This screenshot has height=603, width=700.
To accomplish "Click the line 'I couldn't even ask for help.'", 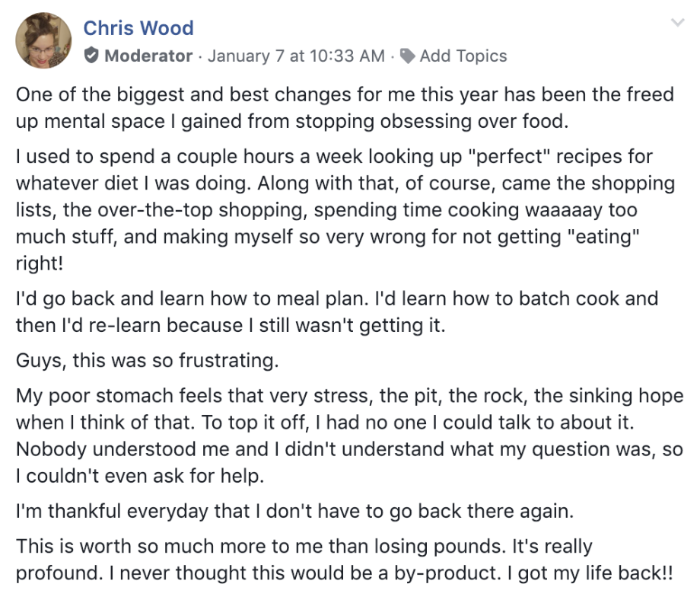I will click(x=140, y=476).
